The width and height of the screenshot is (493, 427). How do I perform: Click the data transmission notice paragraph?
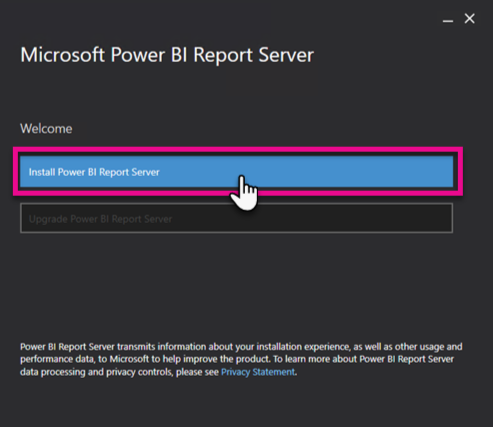(x=241, y=359)
